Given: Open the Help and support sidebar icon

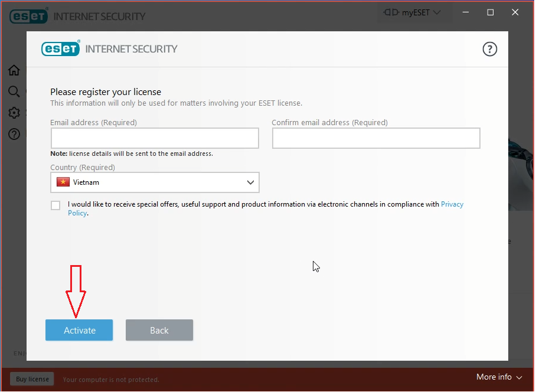Looking at the screenshot, I should click(x=14, y=135).
